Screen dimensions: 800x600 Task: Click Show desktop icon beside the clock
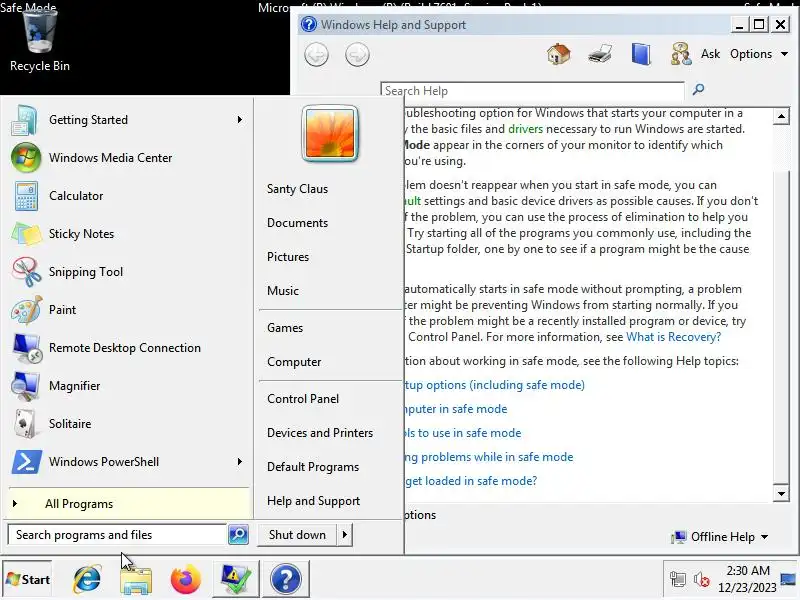[x=788, y=579]
